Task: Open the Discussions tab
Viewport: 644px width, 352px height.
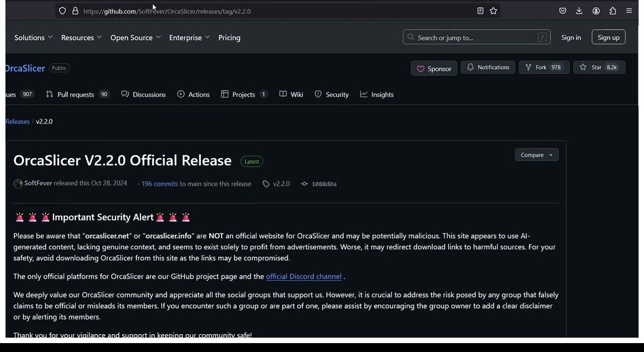Action: click(x=143, y=94)
